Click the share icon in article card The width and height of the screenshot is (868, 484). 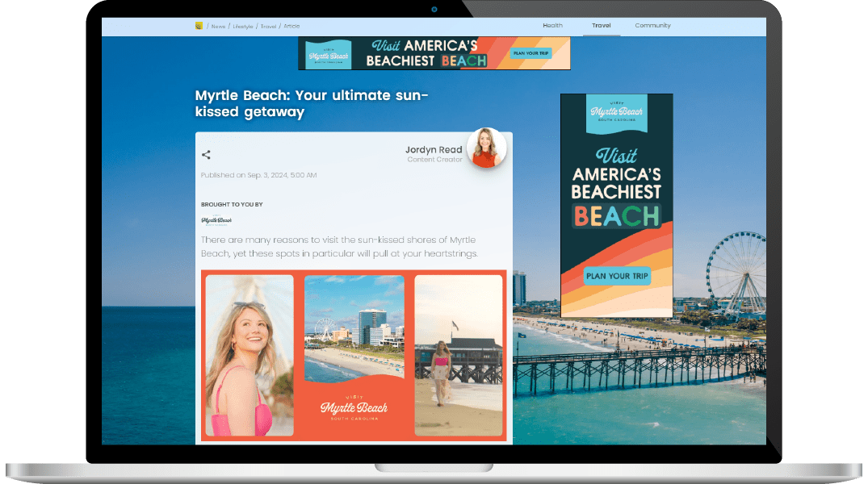(x=206, y=155)
